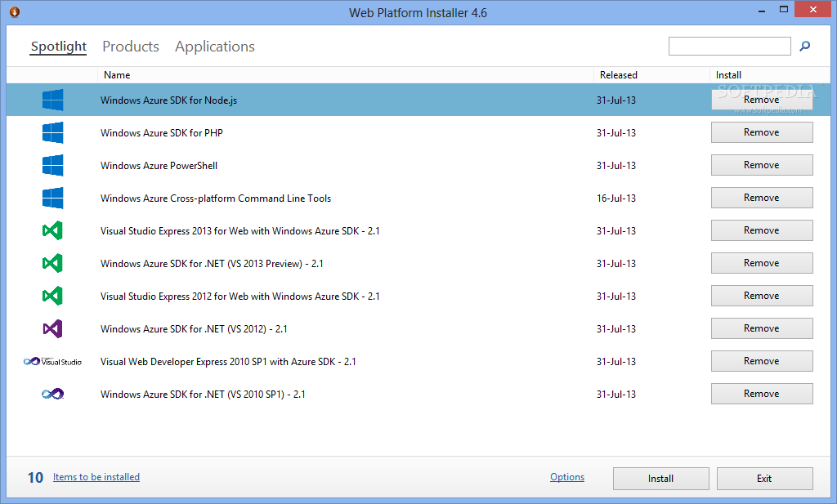837x504 pixels.
Task: Remove Windows Azure SDK for .NET (VS 2013 Preview)
Action: point(762,263)
